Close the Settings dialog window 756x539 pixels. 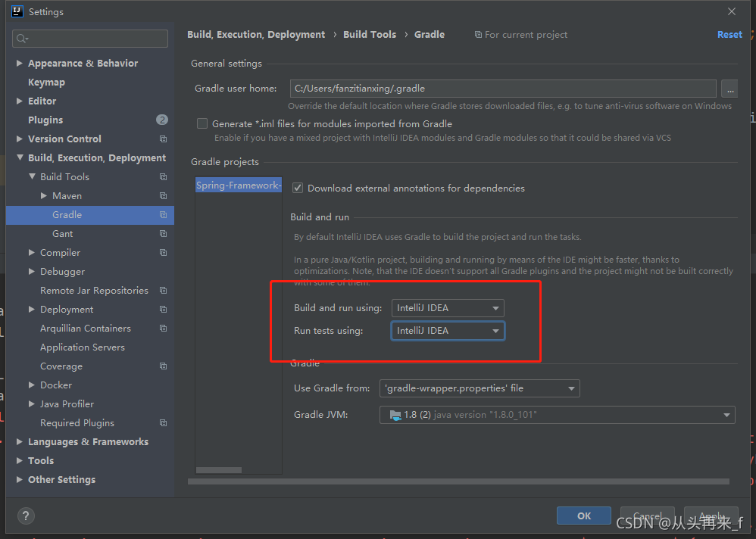pyautogui.click(x=732, y=11)
